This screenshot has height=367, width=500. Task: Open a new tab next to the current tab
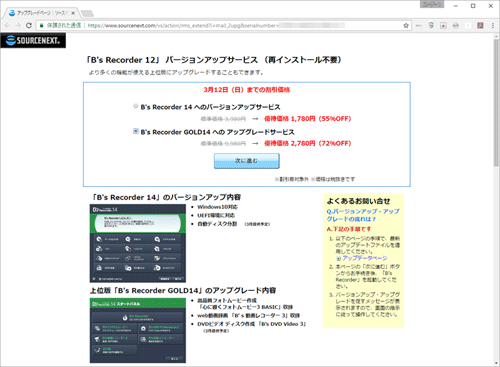87,13
